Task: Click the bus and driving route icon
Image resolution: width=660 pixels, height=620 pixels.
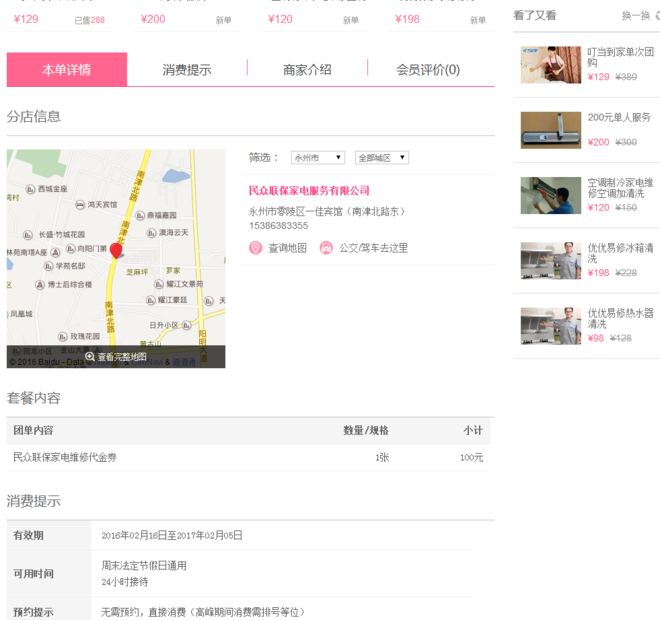Action: [x=326, y=248]
